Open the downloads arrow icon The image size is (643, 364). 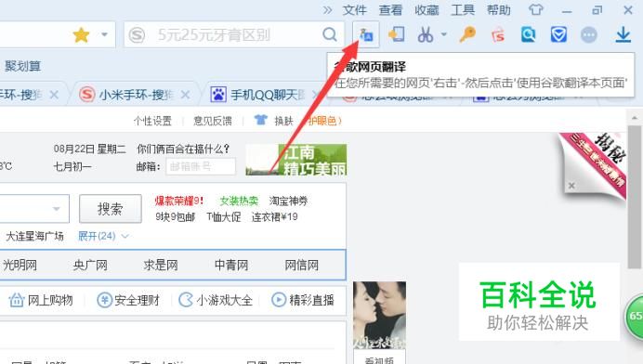click(623, 35)
